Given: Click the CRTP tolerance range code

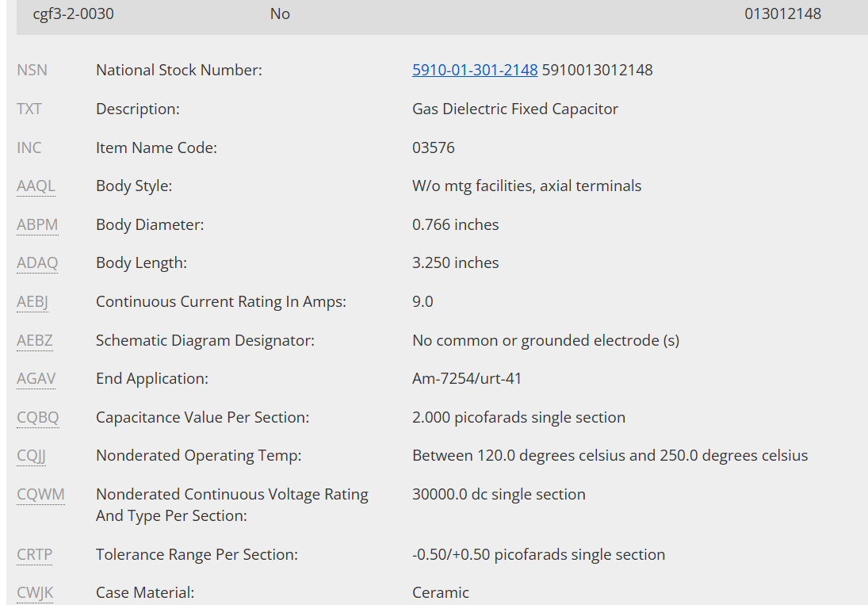Looking at the screenshot, I should (34, 555).
